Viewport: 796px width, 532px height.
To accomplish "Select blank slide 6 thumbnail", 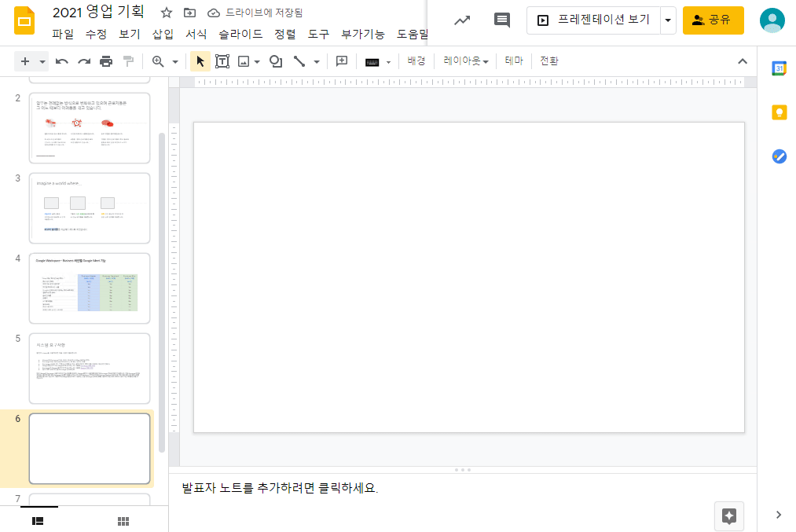I will point(90,449).
